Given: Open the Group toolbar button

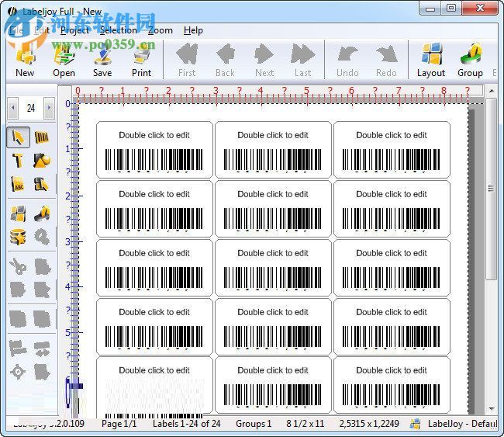Looking at the screenshot, I should tap(470, 61).
